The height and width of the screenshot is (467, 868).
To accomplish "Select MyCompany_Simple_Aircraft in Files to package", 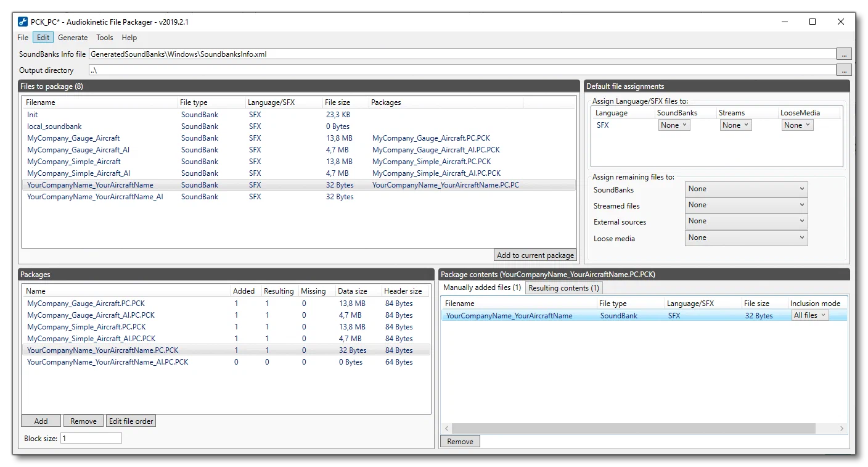I will pos(298,162).
